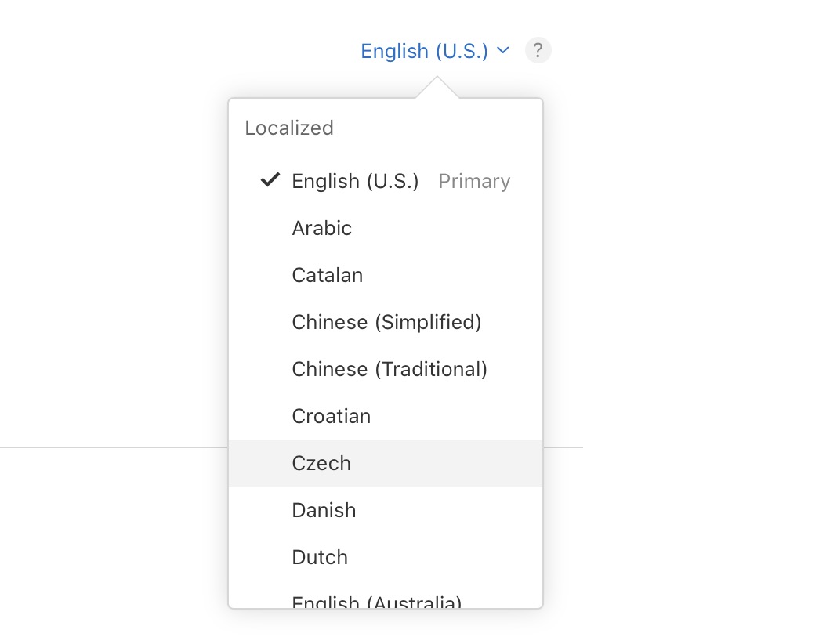Switch to Croatian localization
The height and width of the screenshot is (644, 837).
(x=331, y=416)
